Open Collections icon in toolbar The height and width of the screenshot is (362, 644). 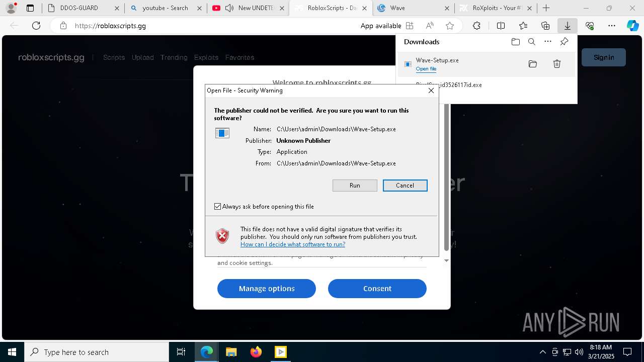pos(545,26)
